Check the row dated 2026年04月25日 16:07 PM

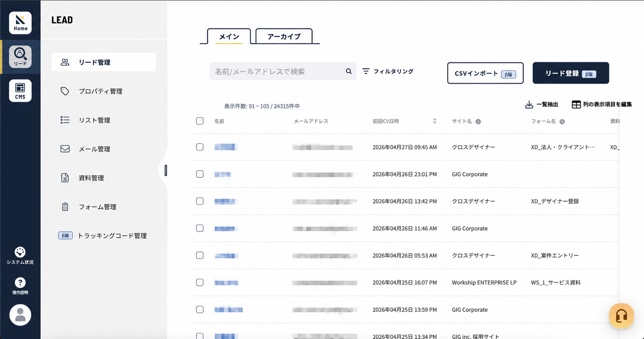[200, 282]
